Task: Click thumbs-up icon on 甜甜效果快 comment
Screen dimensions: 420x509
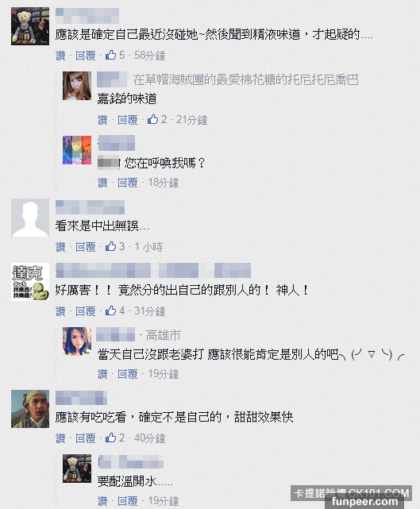Action: pos(110,438)
